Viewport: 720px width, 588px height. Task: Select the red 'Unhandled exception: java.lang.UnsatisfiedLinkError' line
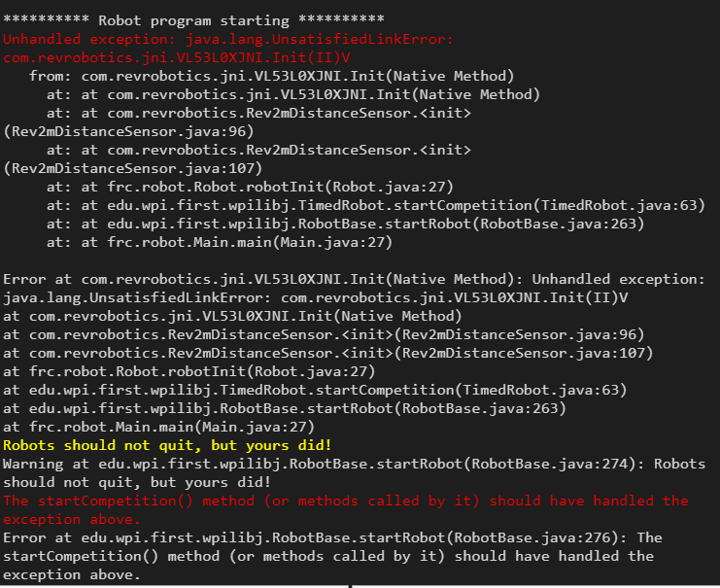pyautogui.click(x=228, y=39)
